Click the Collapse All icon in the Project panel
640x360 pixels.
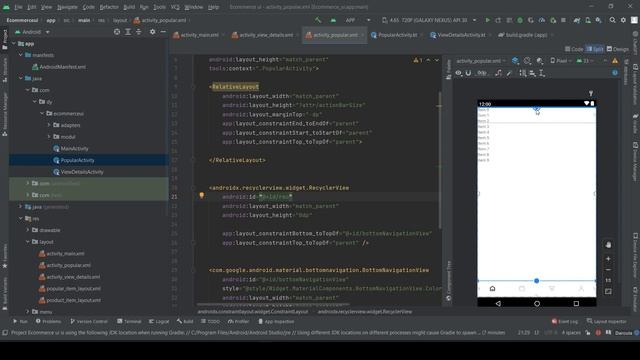click(x=139, y=32)
